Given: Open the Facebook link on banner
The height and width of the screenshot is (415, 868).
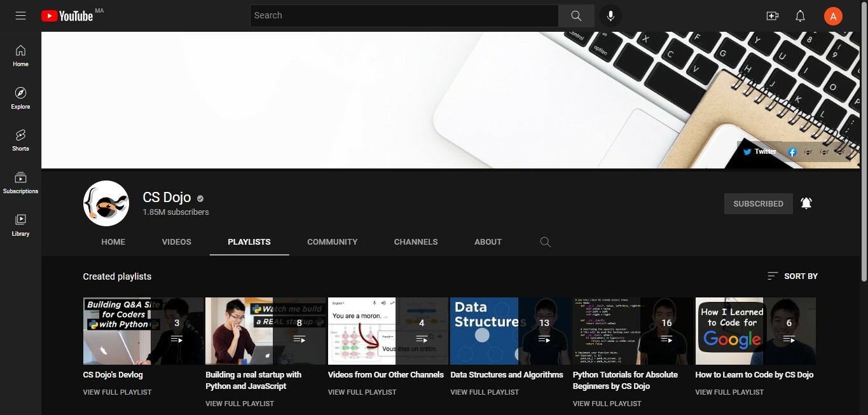Looking at the screenshot, I should (x=792, y=152).
